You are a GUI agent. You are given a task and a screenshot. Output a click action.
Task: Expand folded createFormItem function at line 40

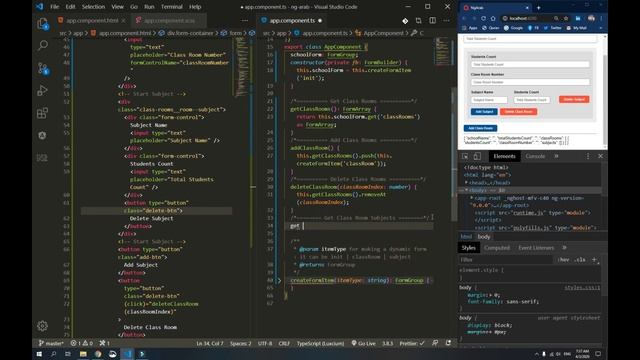(x=279, y=280)
